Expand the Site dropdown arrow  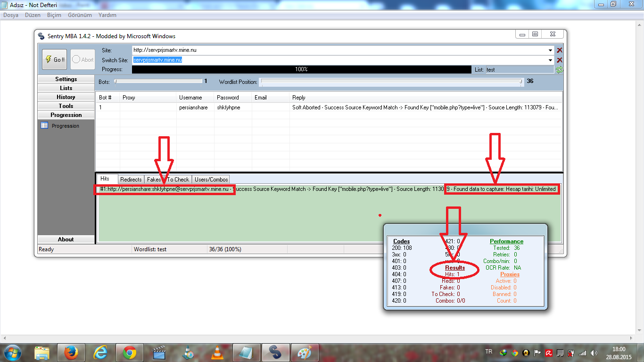(550, 50)
